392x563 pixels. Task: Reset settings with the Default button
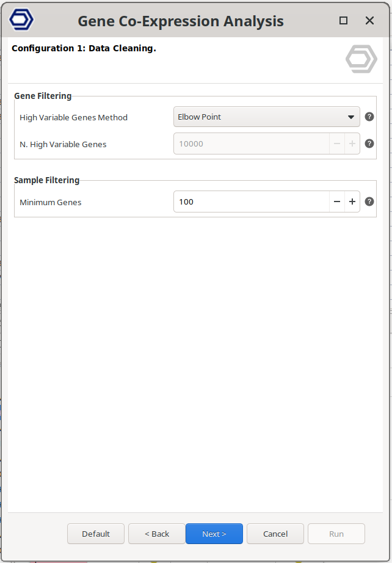tap(96, 534)
